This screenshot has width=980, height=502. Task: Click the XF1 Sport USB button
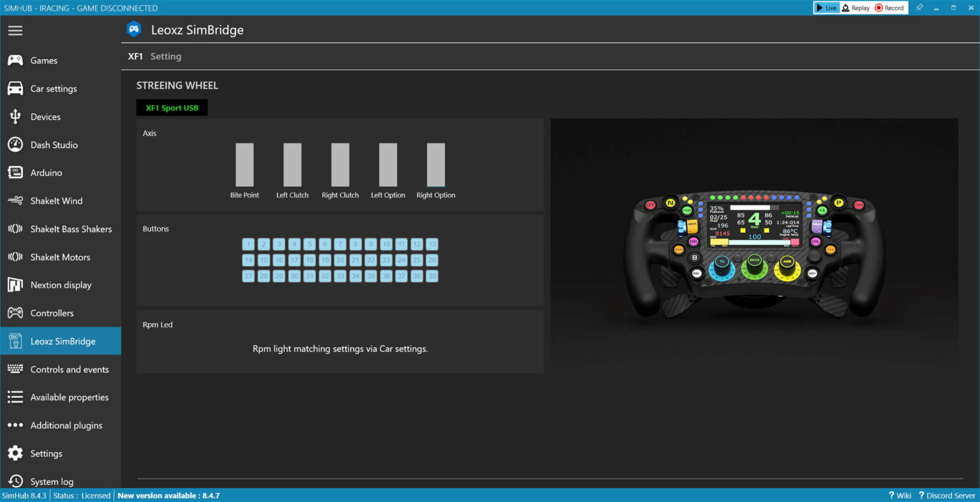[x=172, y=108]
